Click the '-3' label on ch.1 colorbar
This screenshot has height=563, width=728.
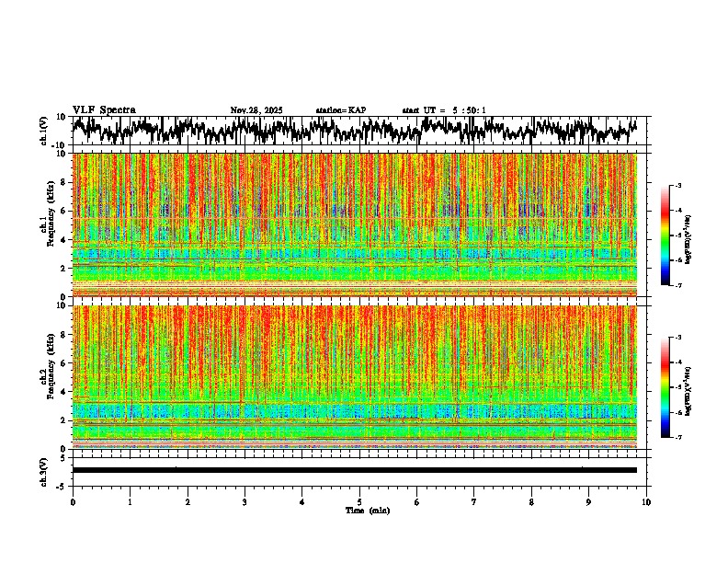pos(677,186)
